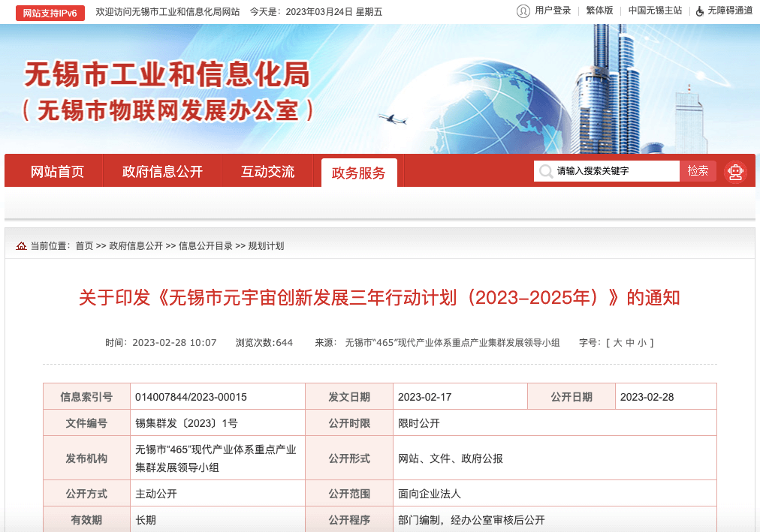The image size is (760, 532).
Task: Click the accessibility wheelchair icon
Action: [700, 11]
